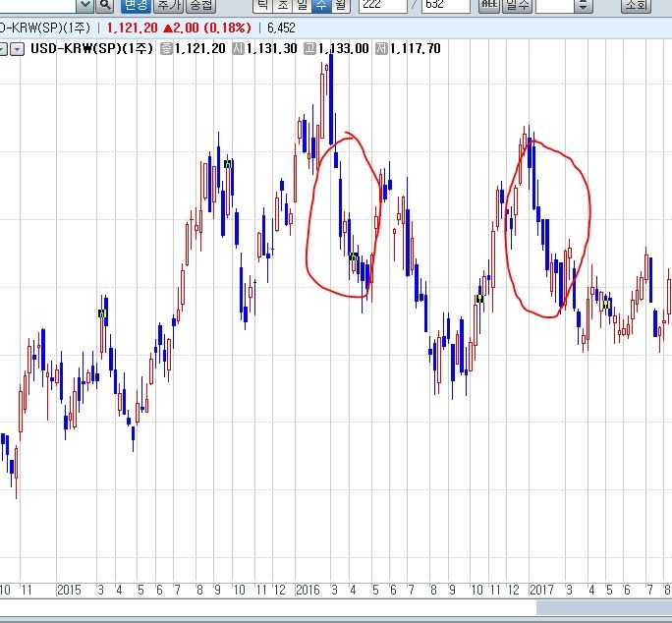
Task: Select the 초 (seconds) period toggle
Action: click(x=283, y=5)
